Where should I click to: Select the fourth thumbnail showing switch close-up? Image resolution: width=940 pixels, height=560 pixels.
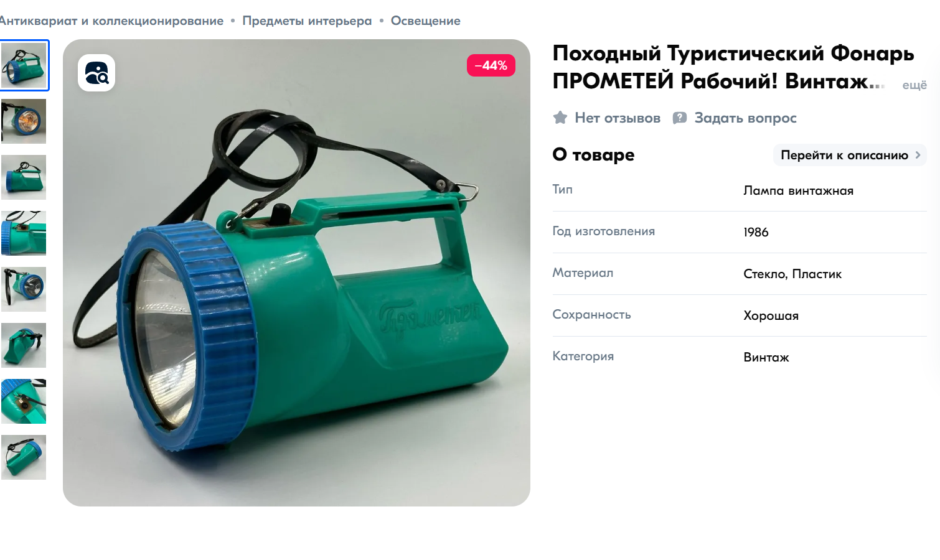(x=24, y=233)
